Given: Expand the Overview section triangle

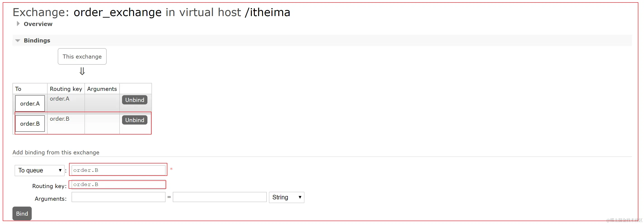Looking at the screenshot, I should coord(18,24).
